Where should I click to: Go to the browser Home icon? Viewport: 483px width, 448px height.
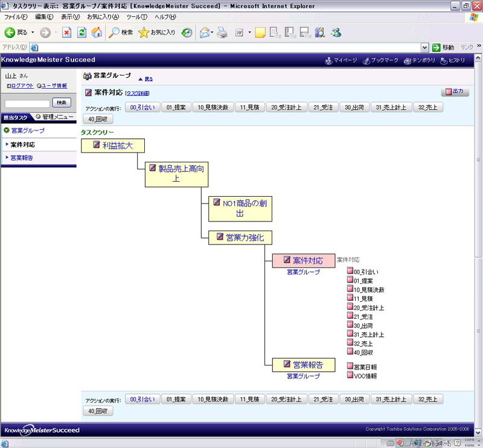97,33
